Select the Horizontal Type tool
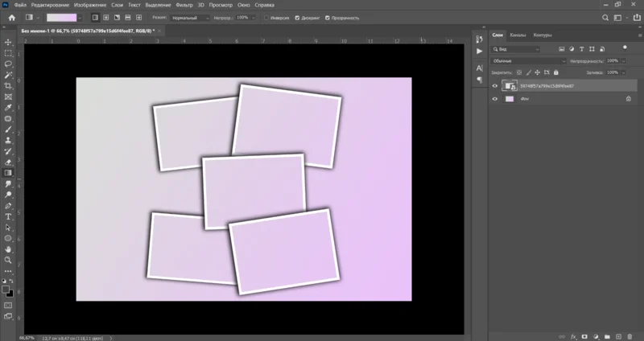This screenshot has height=341, width=644. (8, 216)
